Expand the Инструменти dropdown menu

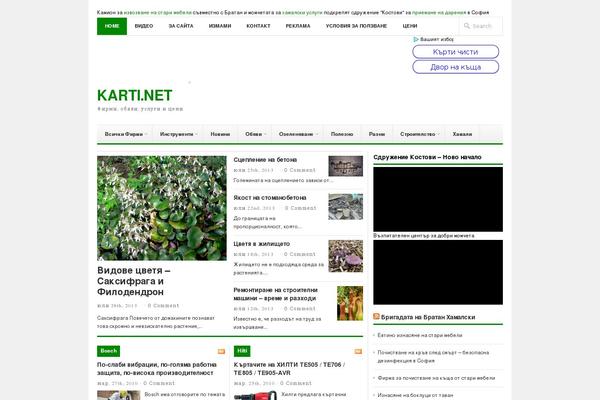click(178, 134)
